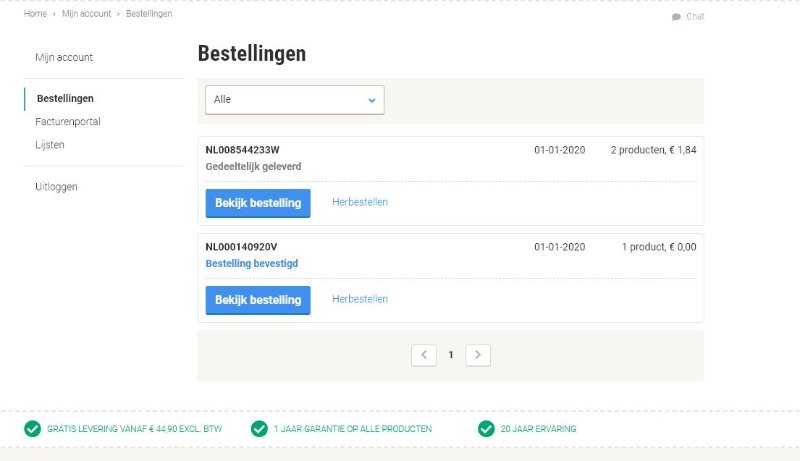Open Lijsten in the sidebar
Viewport: 800px width, 461px height.
click(49, 145)
